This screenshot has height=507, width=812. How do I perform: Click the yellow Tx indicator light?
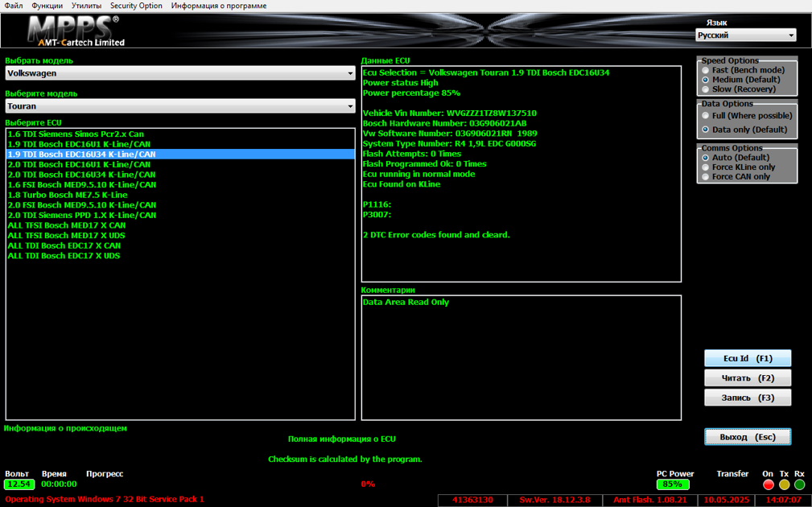[x=784, y=484]
